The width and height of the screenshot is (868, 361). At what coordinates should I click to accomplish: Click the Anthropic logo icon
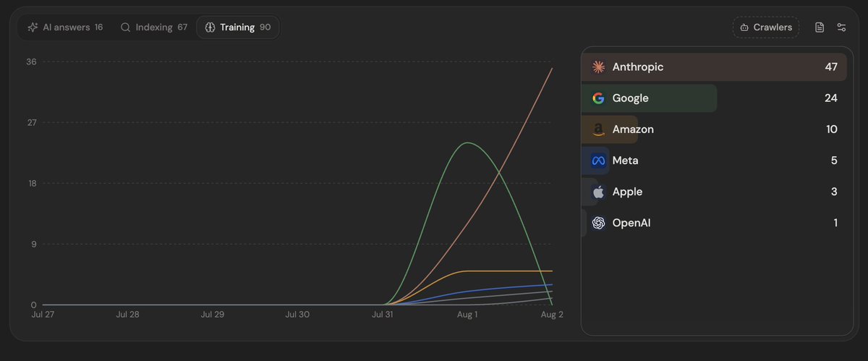pyautogui.click(x=598, y=67)
